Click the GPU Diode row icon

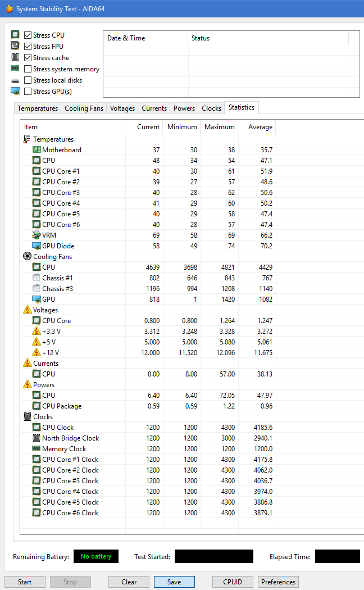click(x=37, y=246)
